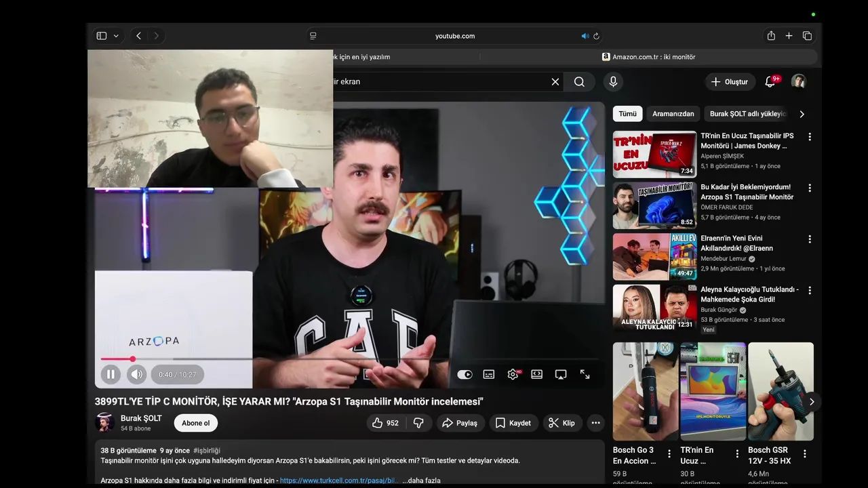868x488 pixels.
Task: Reload the page with refresh icon
Action: pyautogui.click(x=596, y=36)
